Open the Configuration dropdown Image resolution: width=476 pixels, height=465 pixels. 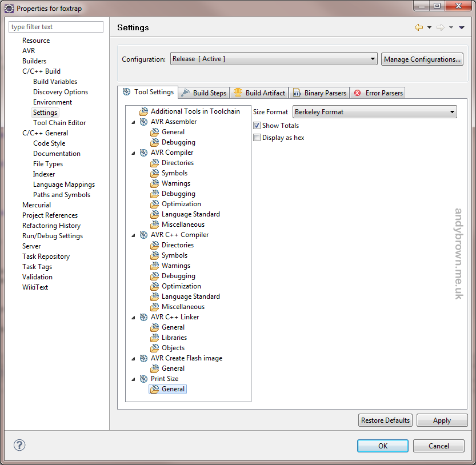pos(371,59)
